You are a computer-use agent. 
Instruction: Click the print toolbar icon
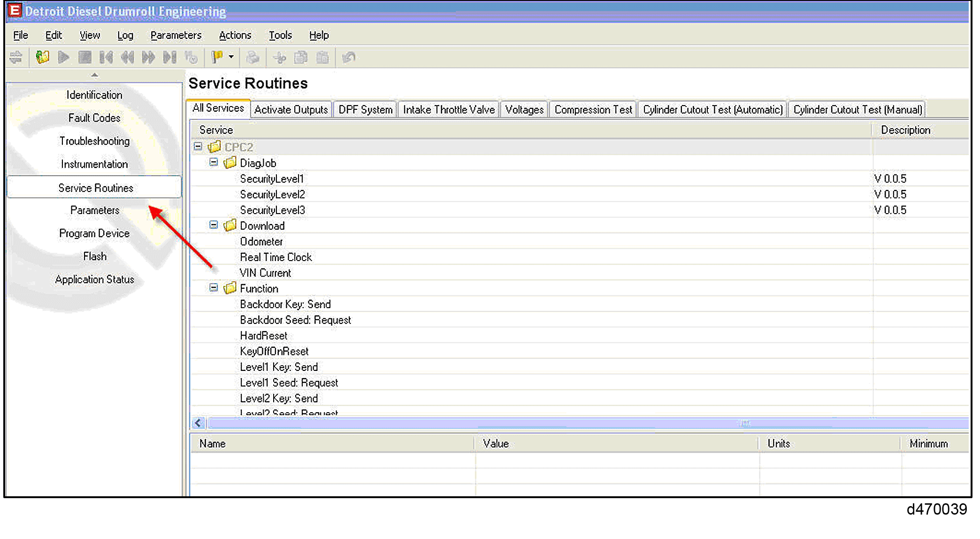click(x=253, y=57)
